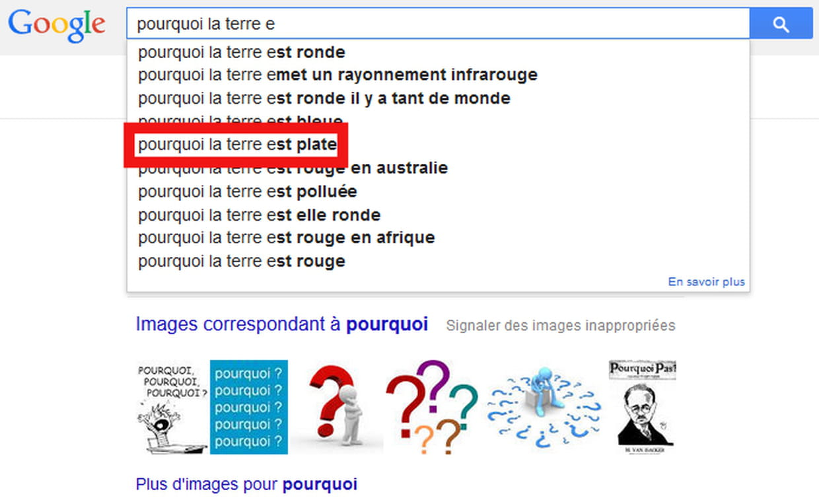Choose suggestion "est polluée"
This screenshot has width=819, height=504.
pos(438,192)
